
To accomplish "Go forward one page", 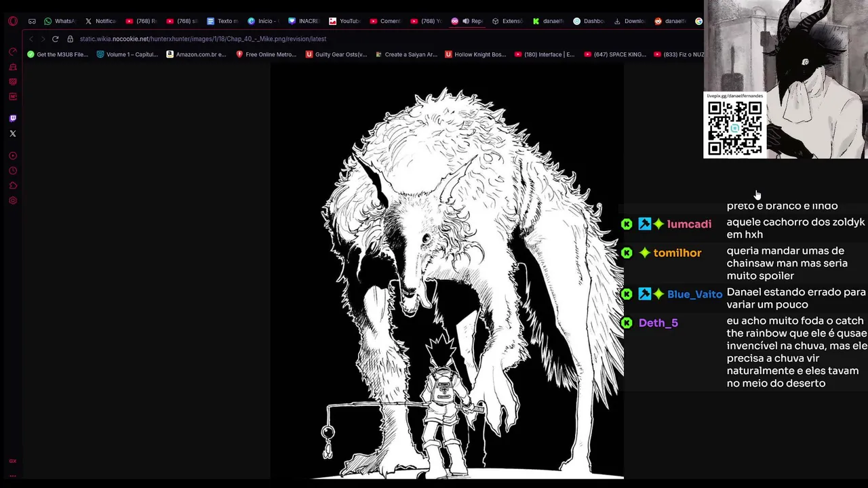I will tap(43, 39).
